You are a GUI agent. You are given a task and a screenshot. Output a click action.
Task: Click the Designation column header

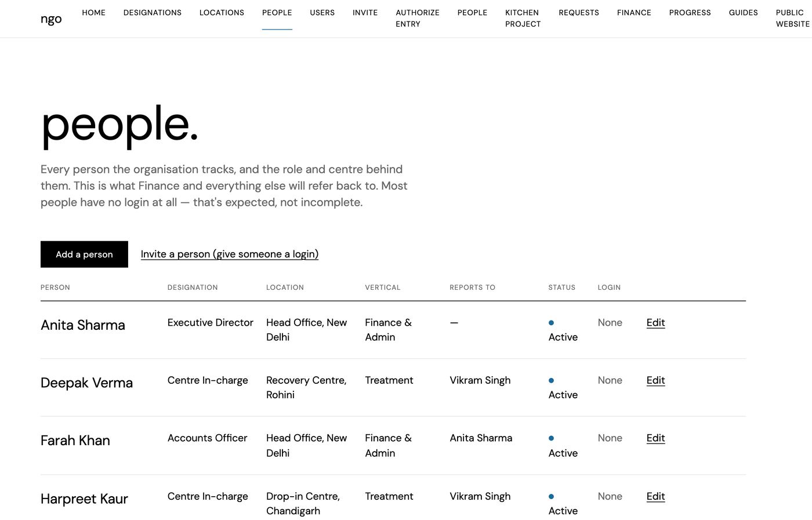coord(193,288)
